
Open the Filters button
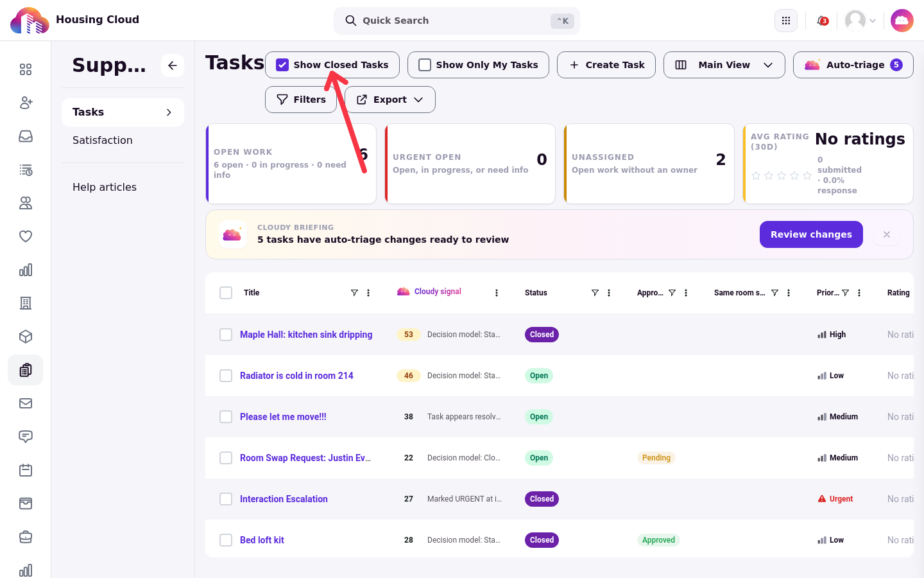[301, 100]
